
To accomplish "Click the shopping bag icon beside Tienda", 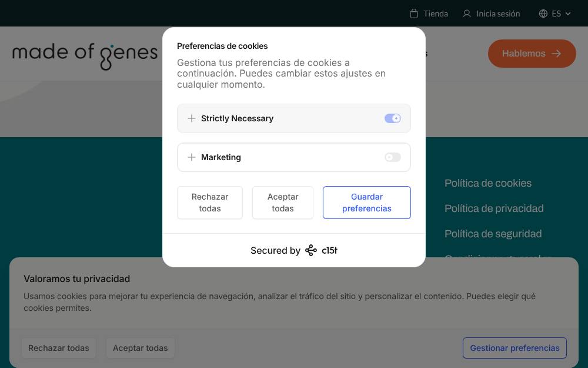I will point(413,14).
